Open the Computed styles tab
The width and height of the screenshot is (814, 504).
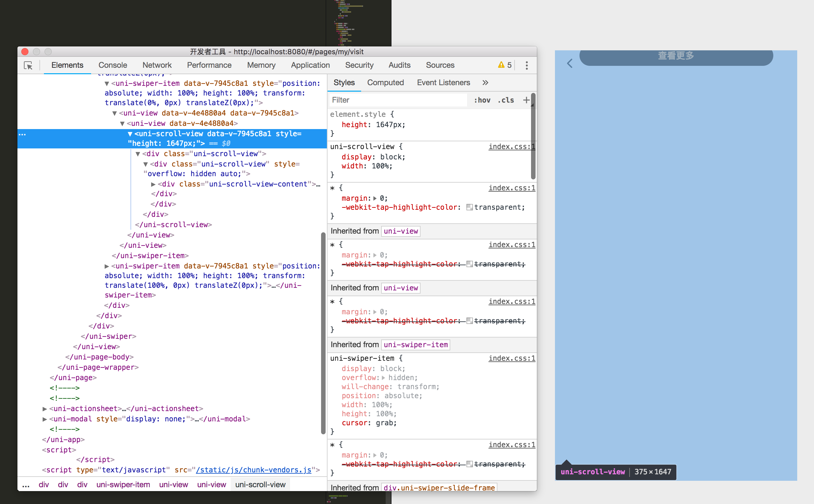click(x=385, y=83)
